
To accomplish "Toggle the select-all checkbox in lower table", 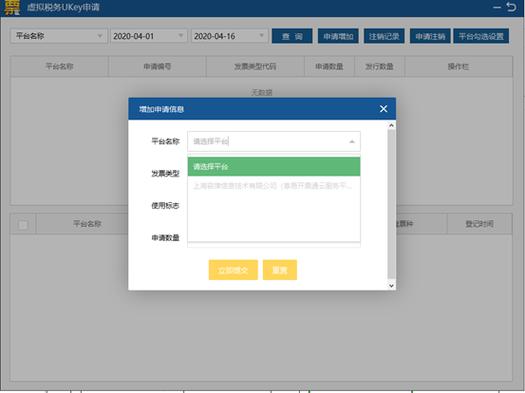I will 23,225.
